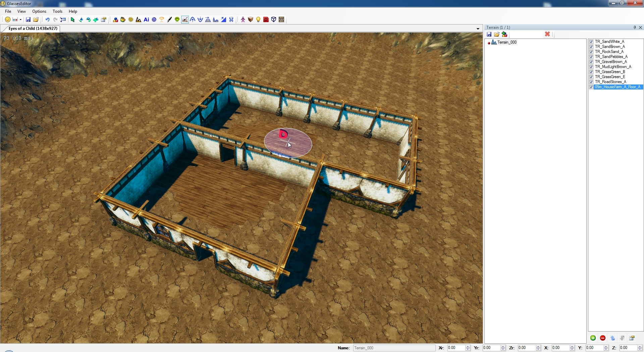Select Terrain_000 in the terrain tree
Image resolution: width=644 pixels, height=352 pixels.
pyautogui.click(x=506, y=42)
